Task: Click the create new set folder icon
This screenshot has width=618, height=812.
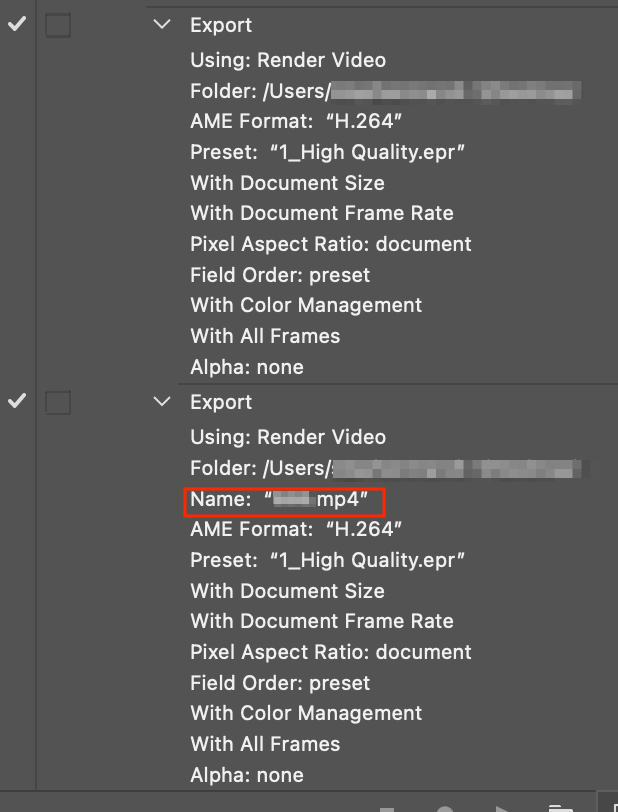Action: coord(561,808)
